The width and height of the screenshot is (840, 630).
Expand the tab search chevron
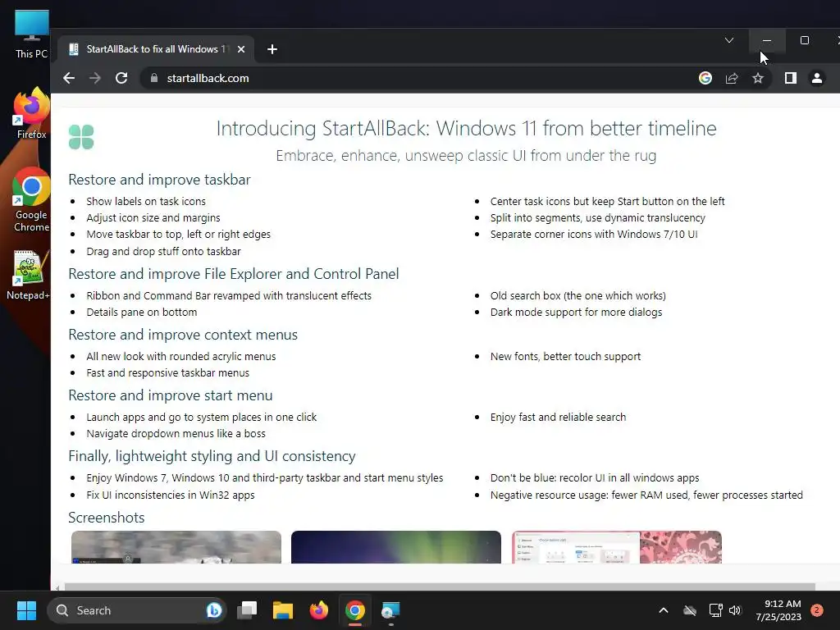(729, 40)
